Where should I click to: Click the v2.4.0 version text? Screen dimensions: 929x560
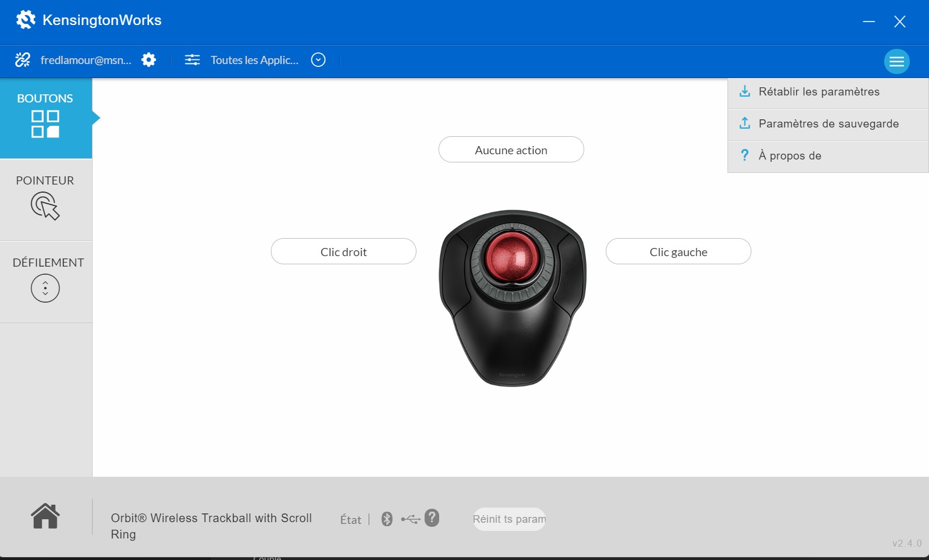click(907, 543)
